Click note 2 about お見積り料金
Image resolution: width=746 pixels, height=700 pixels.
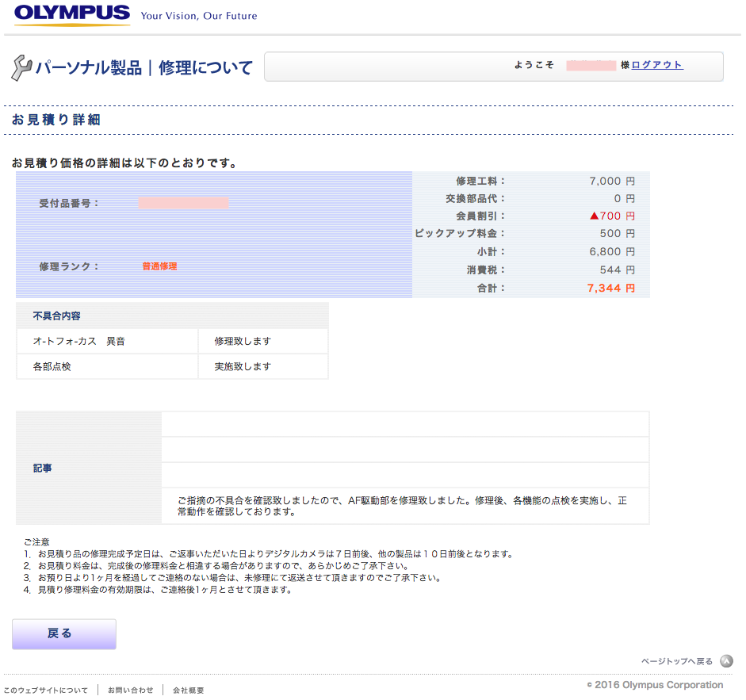(x=216, y=566)
